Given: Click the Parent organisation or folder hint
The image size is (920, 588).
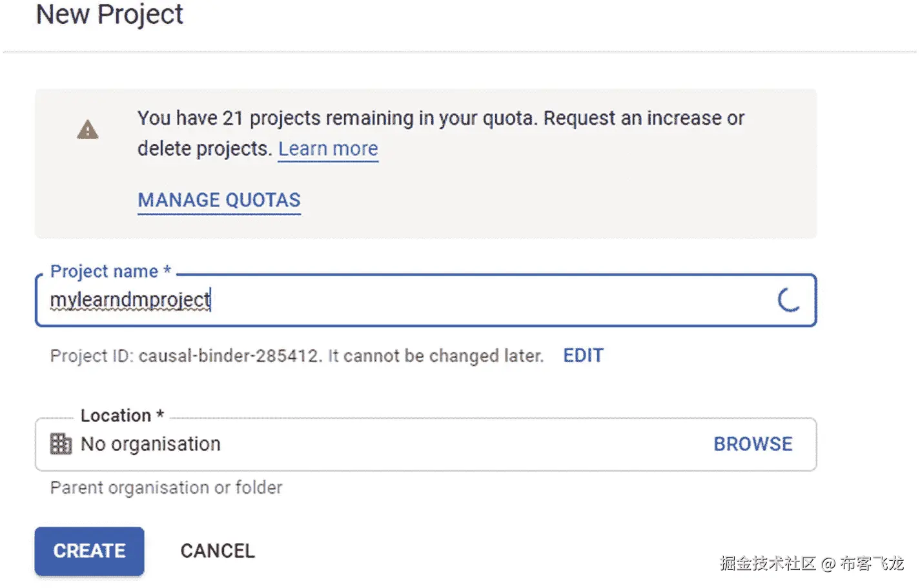Looking at the screenshot, I should (x=166, y=488).
